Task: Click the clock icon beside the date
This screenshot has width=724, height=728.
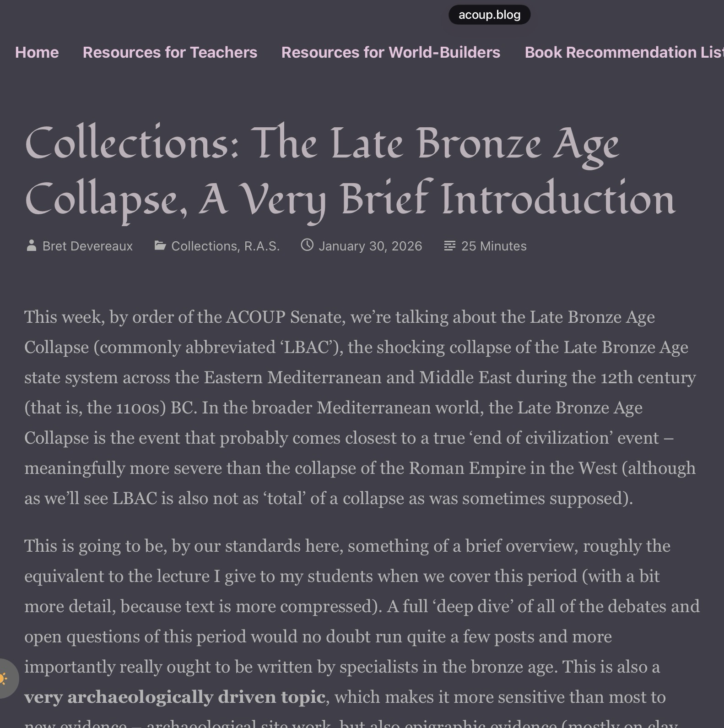Action: pyautogui.click(x=307, y=245)
